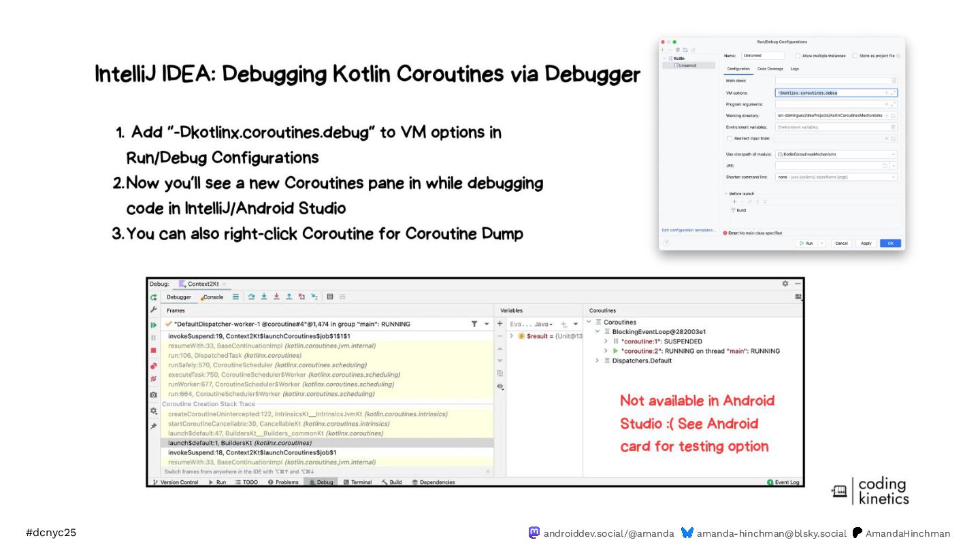Open the Event Log
The width and height of the screenshot is (980, 551).
(783, 482)
